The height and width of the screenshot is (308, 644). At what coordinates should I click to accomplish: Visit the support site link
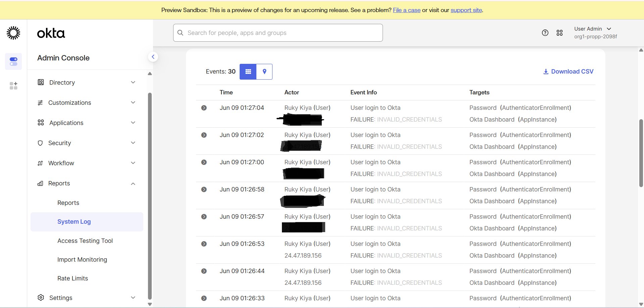tap(466, 10)
